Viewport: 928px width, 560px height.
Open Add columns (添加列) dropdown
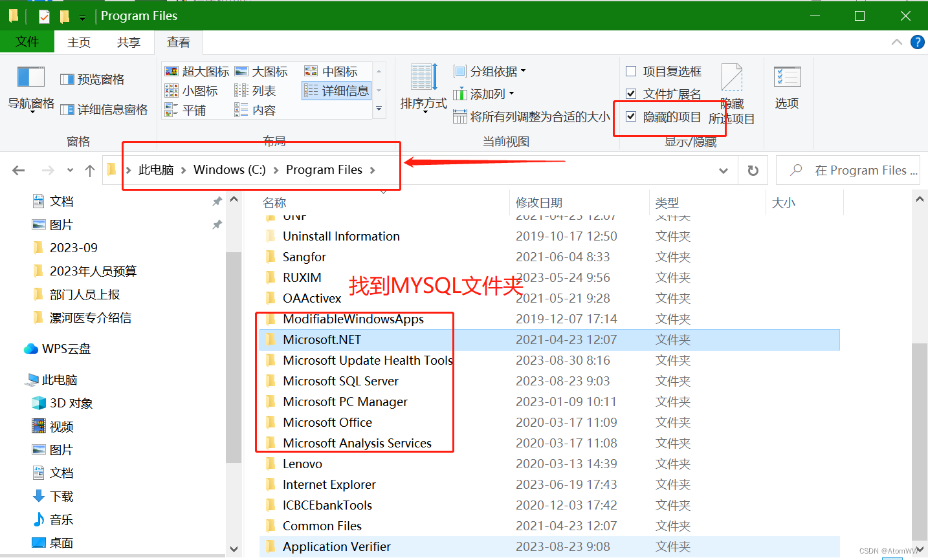(x=483, y=94)
